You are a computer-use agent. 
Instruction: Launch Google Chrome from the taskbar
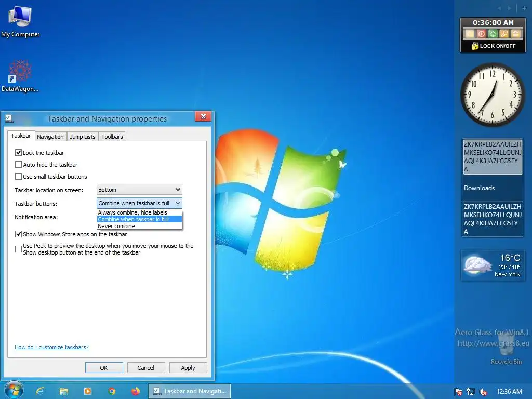[x=112, y=391]
